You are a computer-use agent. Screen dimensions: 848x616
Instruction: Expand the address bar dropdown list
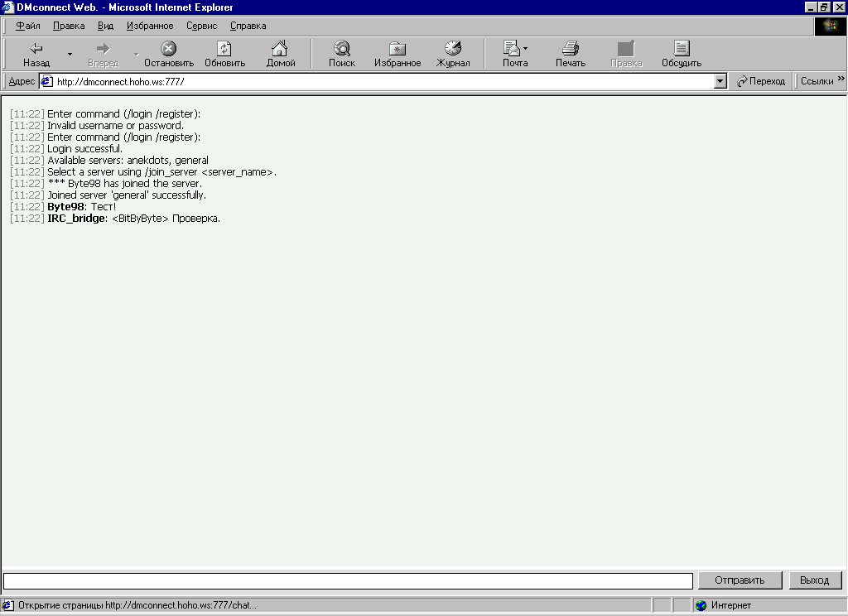point(720,81)
